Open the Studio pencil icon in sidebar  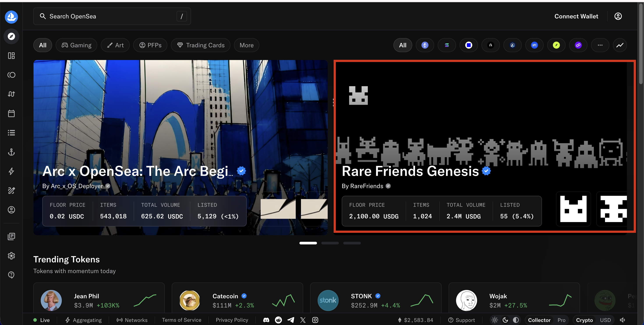(x=11, y=191)
